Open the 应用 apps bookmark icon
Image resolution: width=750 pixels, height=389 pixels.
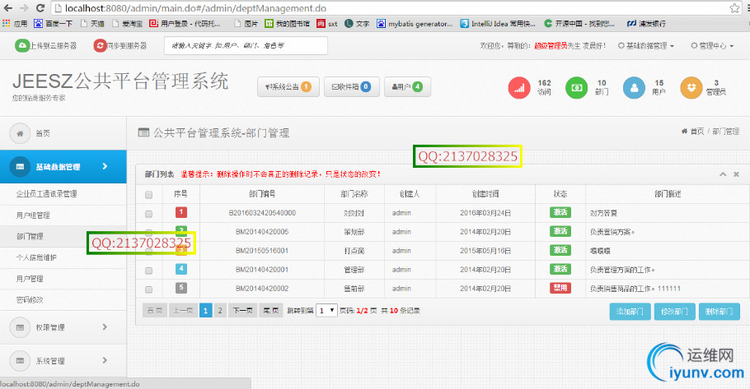pyautogui.click(x=6, y=23)
